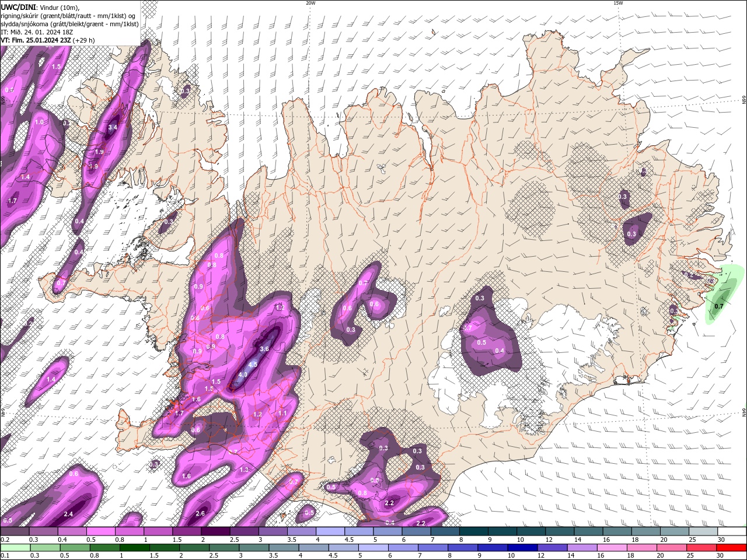Click the 3.4 precipitation value on the map
This screenshot has height=560, width=747.
113,127
